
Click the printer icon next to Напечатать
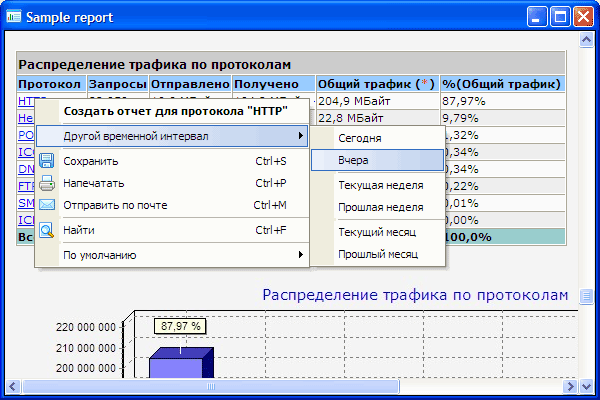(47, 183)
